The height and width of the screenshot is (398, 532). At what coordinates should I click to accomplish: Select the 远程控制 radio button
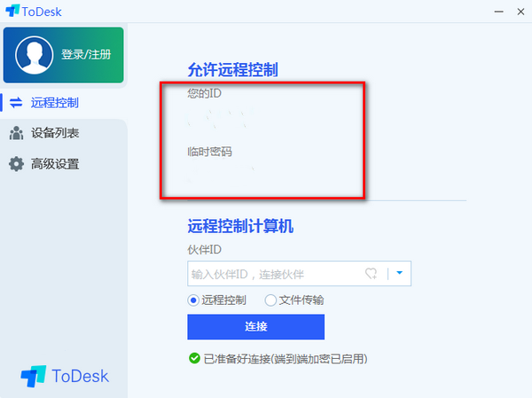pyautogui.click(x=193, y=300)
